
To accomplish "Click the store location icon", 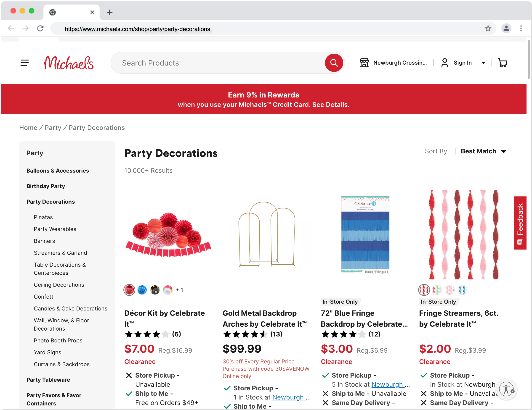I will tap(364, 63).
